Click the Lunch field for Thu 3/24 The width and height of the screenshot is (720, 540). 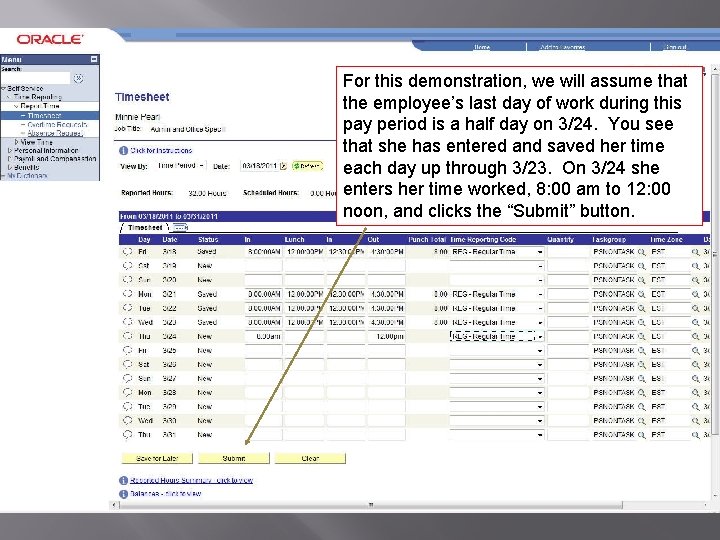[x=304, y=336]
